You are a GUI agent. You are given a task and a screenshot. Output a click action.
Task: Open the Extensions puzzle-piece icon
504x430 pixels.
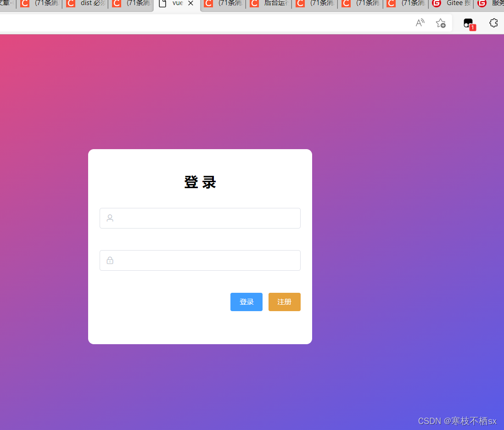pos(493,22)
